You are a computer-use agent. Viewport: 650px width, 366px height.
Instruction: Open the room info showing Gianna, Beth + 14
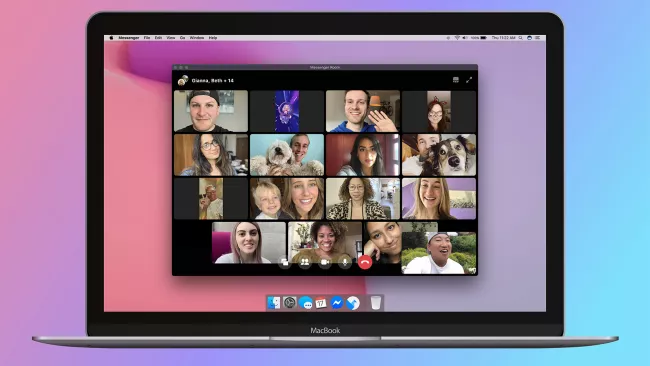click(212, 80)
